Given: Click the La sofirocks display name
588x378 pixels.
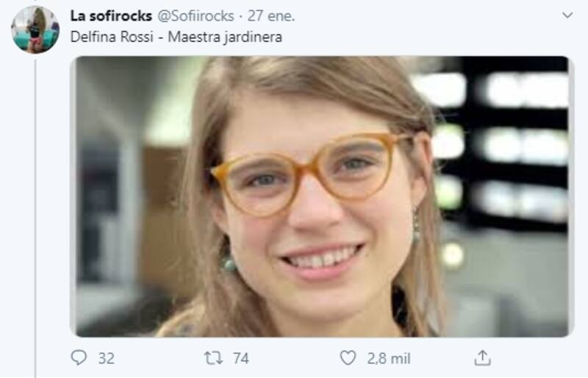Looking at the screenshot, I should [111, 15].
